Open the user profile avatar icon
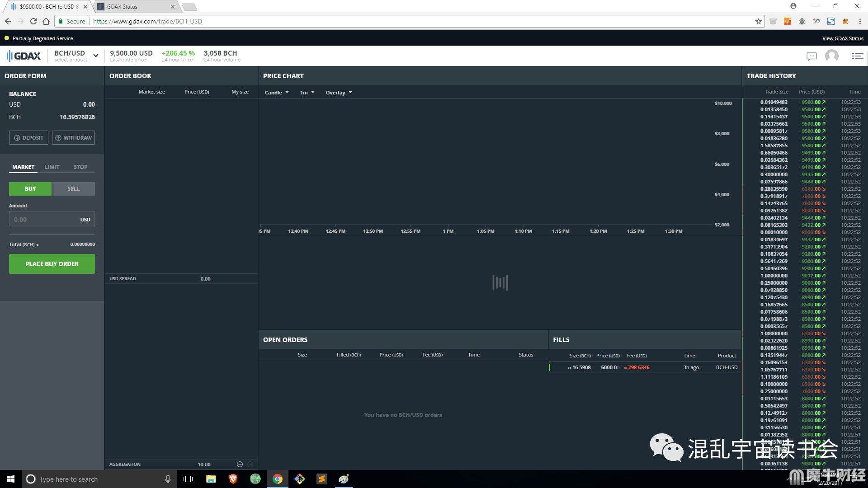 tap(832, 56)
